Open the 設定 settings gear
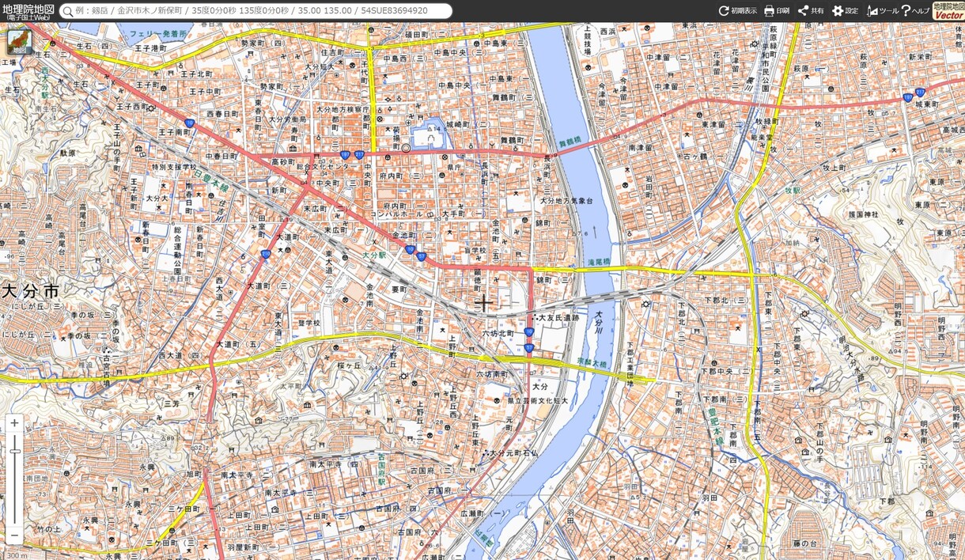The width and height of the screenshot is (965, 560). (845, 11)
